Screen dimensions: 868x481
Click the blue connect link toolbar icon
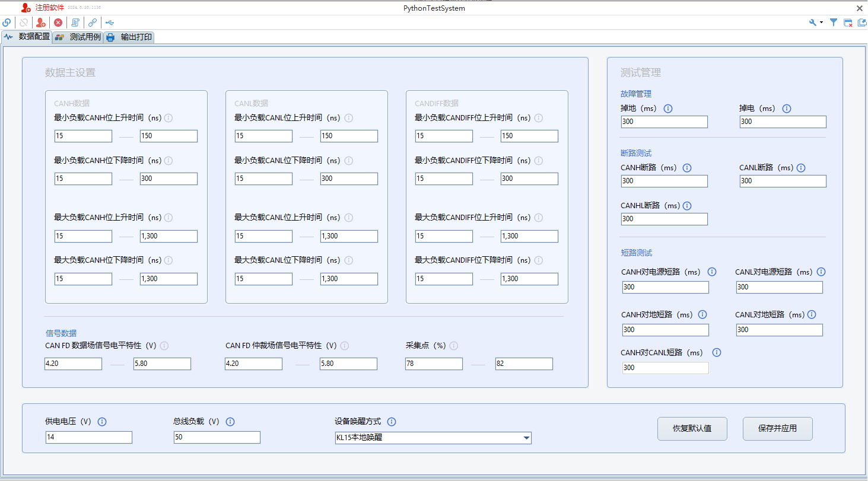(7, 23)
